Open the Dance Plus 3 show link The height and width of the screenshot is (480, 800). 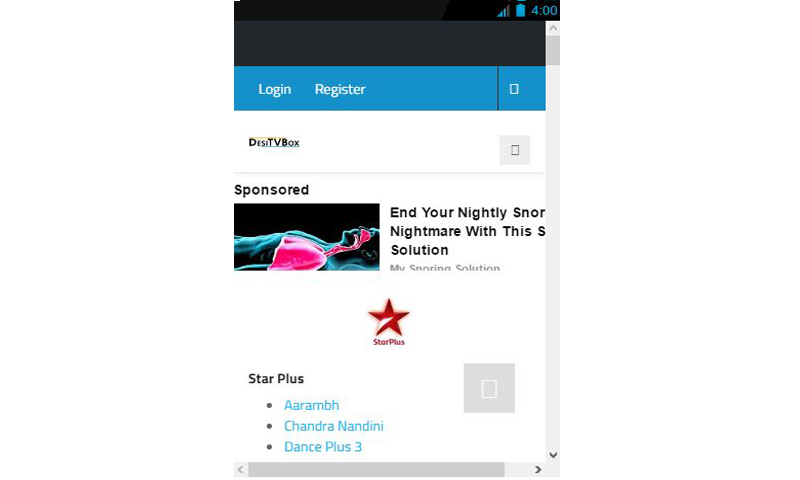(x=323, y=447)
